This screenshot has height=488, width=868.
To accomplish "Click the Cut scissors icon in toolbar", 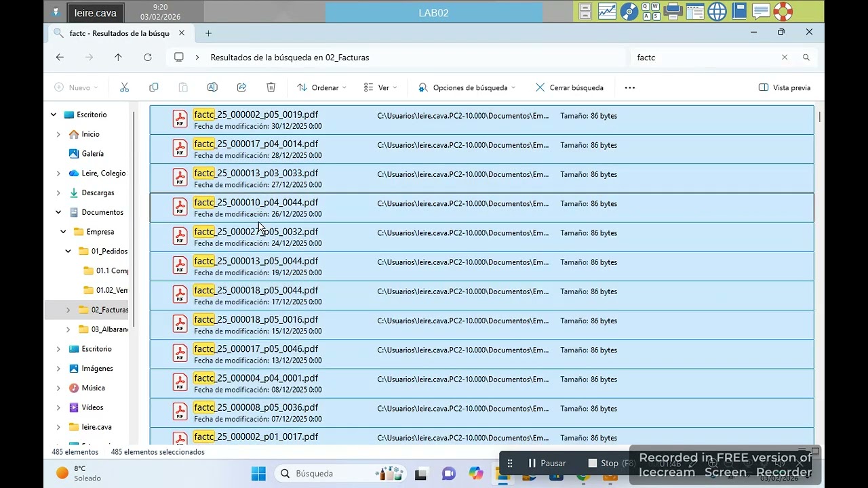I will [124, 87].
